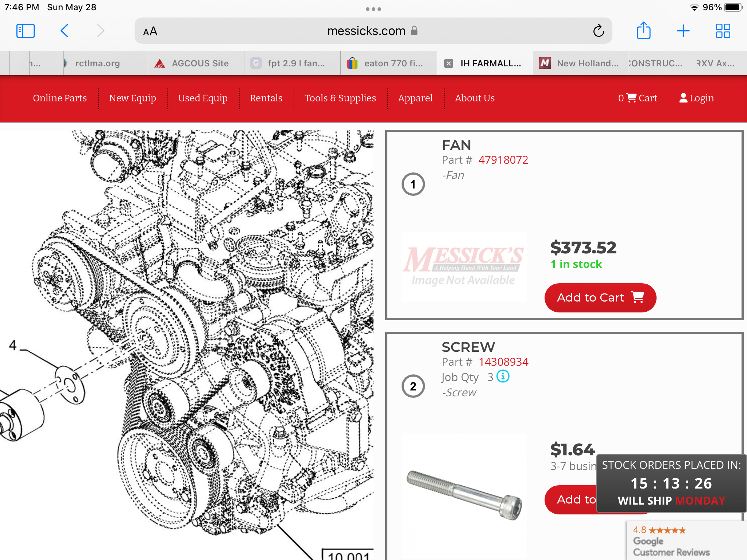747x560 pixels.
Task: Add the FAN to cart
Action: click(600, 297)
